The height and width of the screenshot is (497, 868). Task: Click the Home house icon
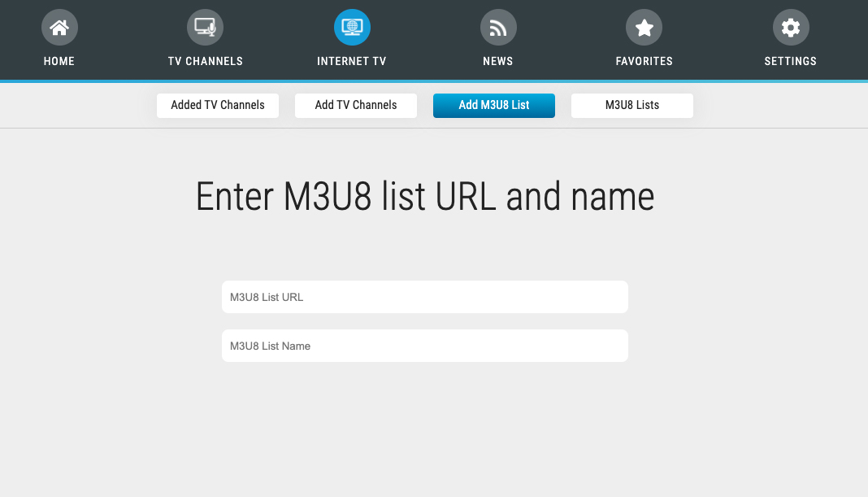(x=59, y=28)
